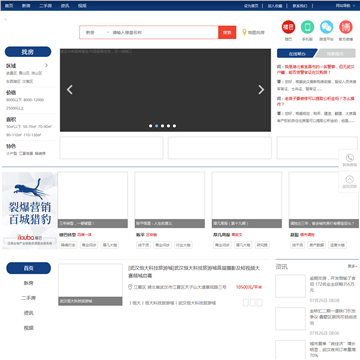Filter by area 90-110㎡
The height and width of the screenshot is (360, 360).
tap(14, 135)
